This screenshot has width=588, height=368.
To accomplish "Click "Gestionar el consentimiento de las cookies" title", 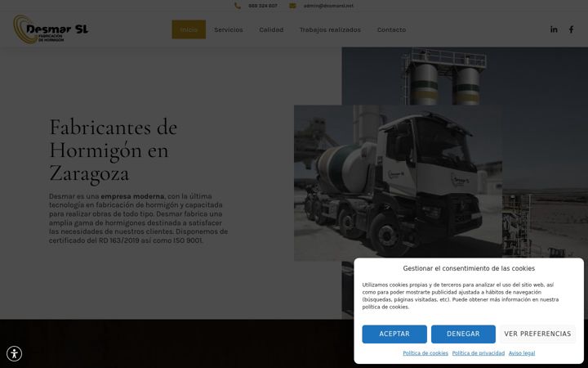I will pyautogui.click(x=469, y=268).
